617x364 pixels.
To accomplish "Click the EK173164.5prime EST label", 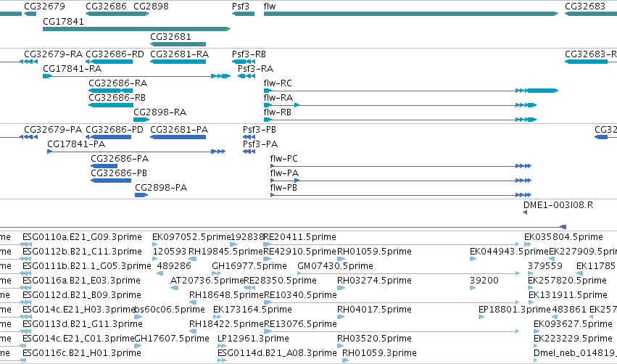I will click(252, 310).
